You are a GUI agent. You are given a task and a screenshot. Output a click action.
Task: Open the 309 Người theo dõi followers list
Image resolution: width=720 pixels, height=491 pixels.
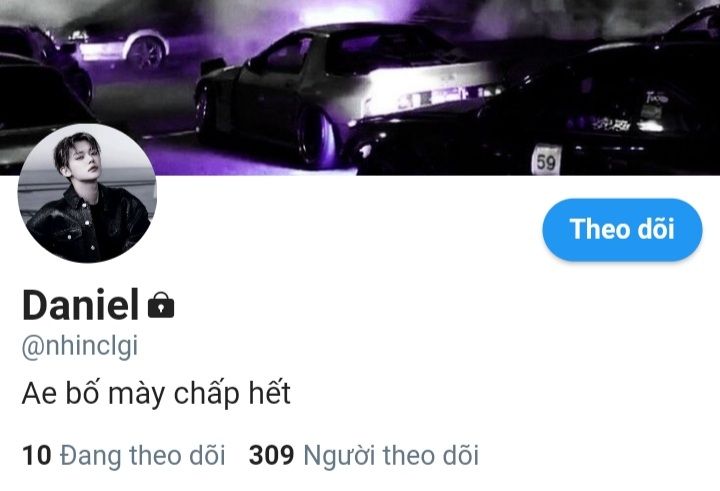point(364,456)
